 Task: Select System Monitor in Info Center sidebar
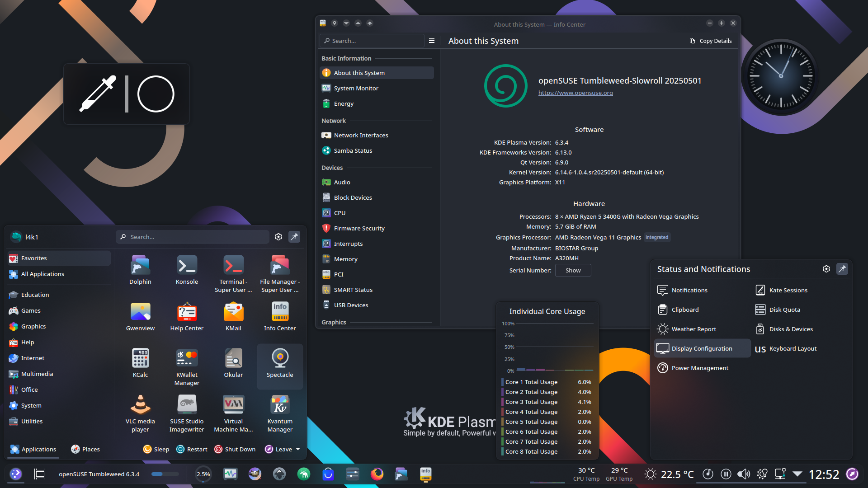tap(377, 88)
